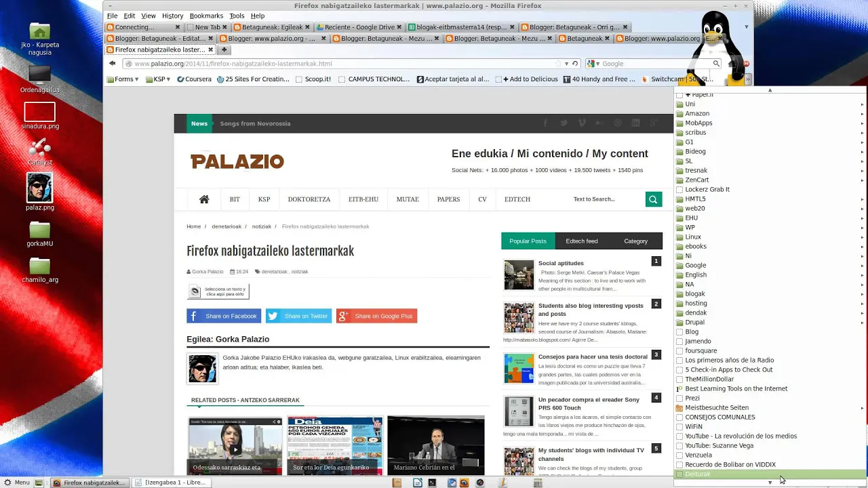Open the bookmarks overflow chevron on toolbar

[747, 79]
